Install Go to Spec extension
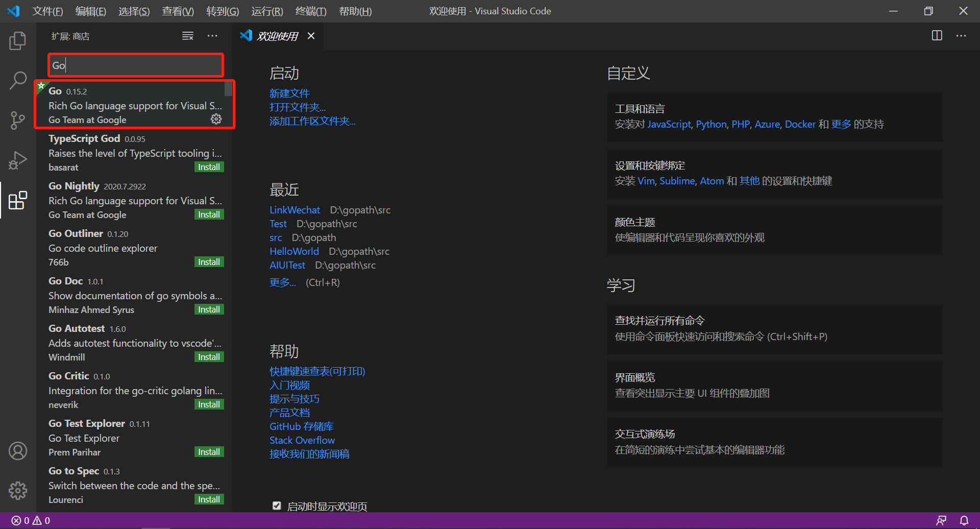The width and height of the screenshot is (980, 529). 209,499
